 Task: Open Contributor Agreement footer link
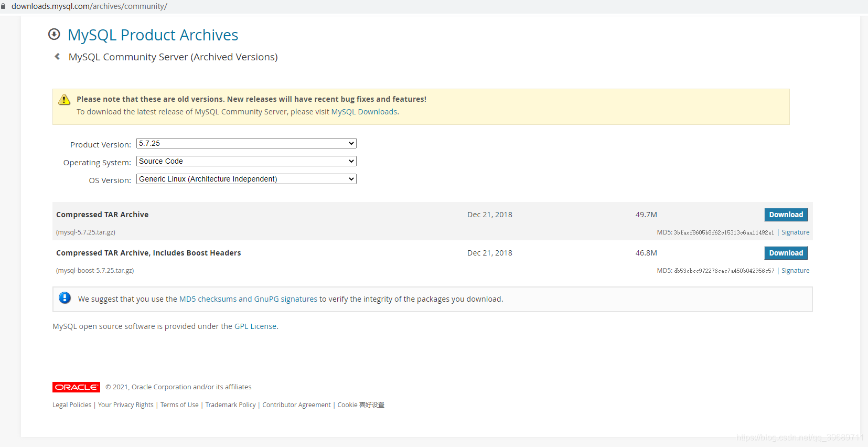coord(297,405)
